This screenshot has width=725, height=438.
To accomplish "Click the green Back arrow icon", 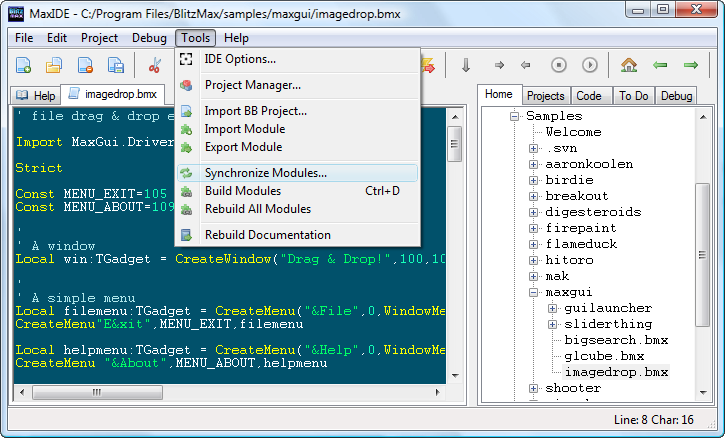I will point(660,65).
